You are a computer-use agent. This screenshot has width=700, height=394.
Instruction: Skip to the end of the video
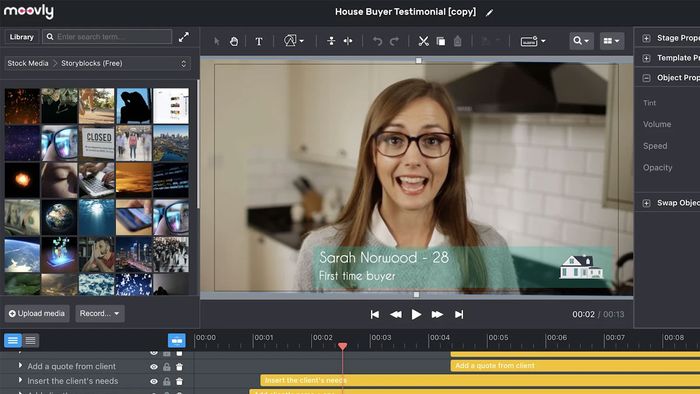click(458, 315)
